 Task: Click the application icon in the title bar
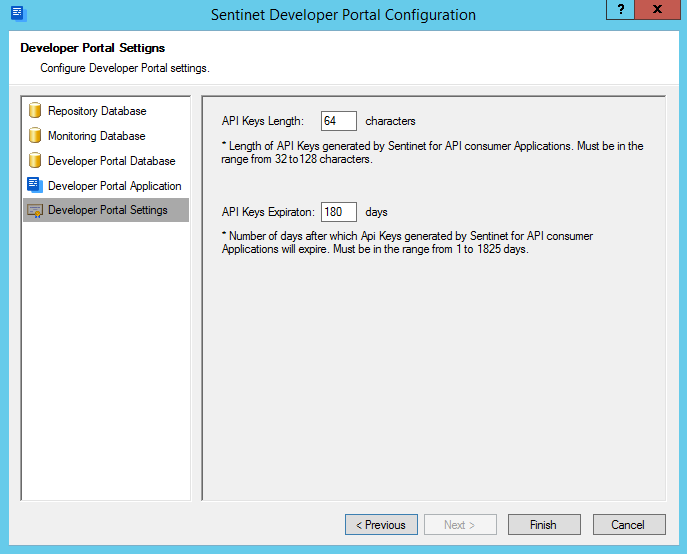click(x=18, y=14)
